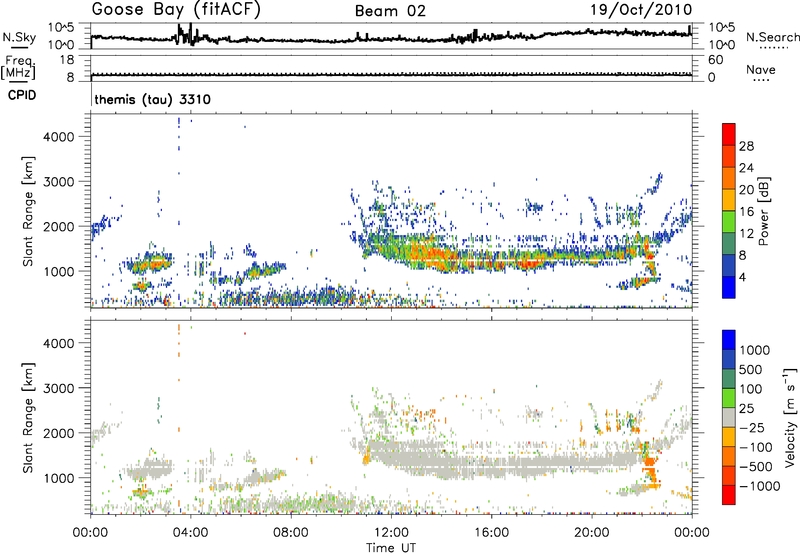This screenshot has height=554, width=800.
Task: Click the '500' value on Velocity colorbar
Action: [751, 370]
